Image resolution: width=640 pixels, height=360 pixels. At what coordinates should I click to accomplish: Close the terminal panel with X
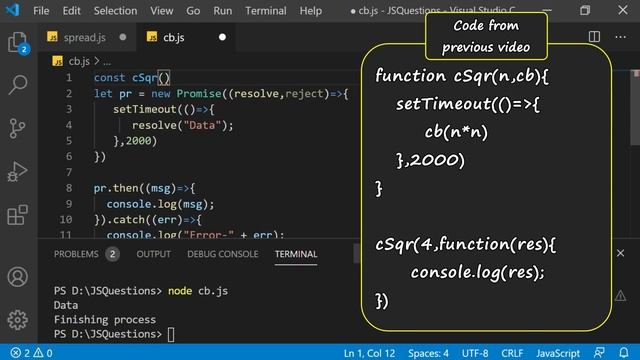pos(620,253)
